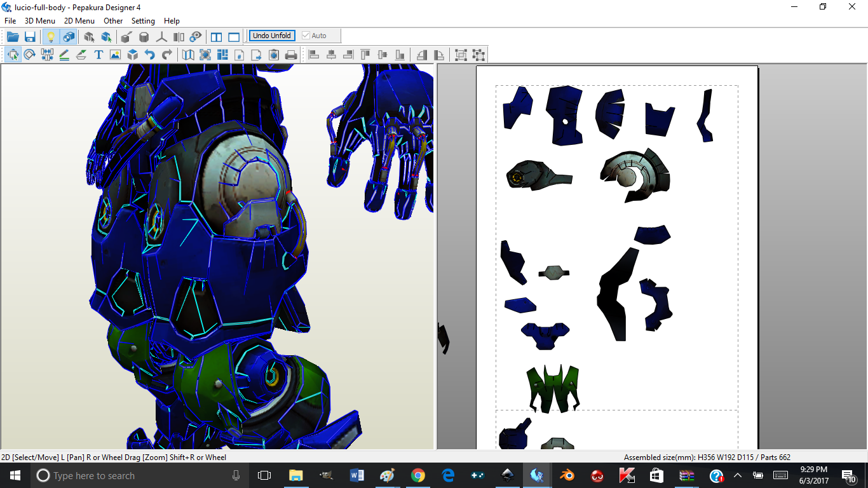Expand the hidden system tray icons chevron
The height and width of the screenshot is (488, 868).
pyautogui.click(x=737, y=475)
